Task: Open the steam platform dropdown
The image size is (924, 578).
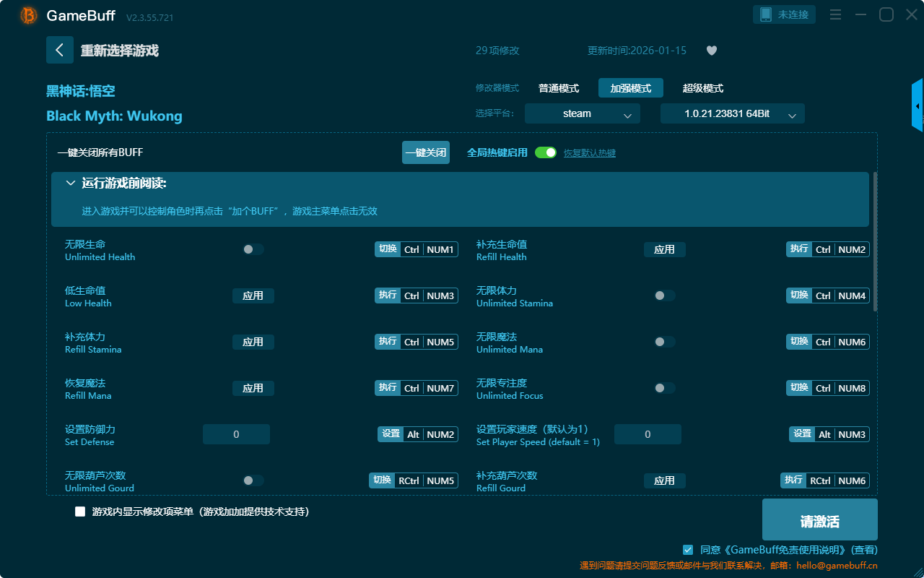Action: click(x=583, y=113)
